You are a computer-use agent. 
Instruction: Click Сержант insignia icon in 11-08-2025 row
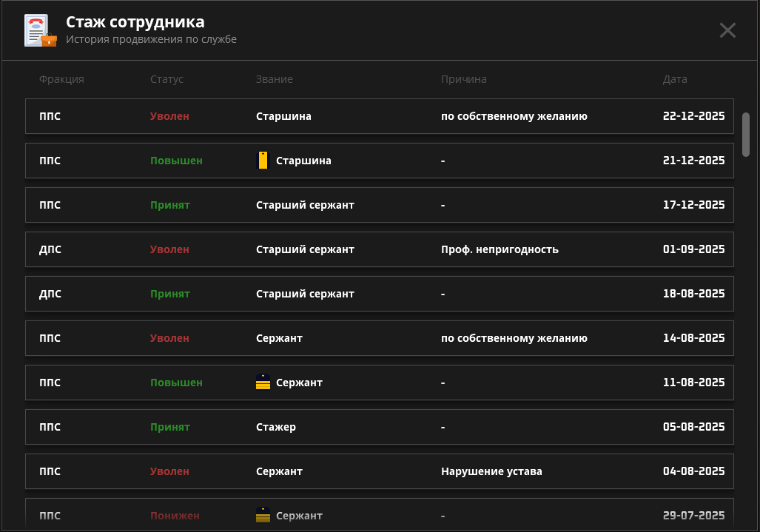(x=263, y=383)
